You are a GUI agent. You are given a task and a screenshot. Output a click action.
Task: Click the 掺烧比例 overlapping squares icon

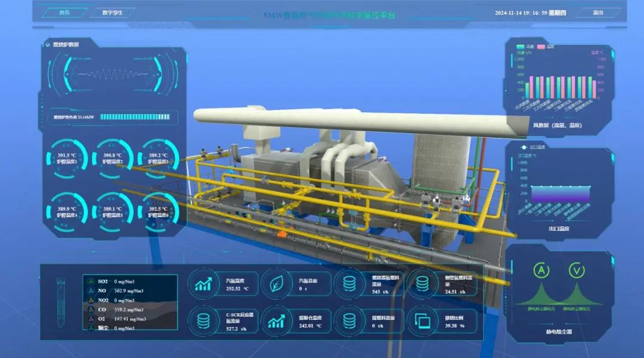tap(422, 321)
